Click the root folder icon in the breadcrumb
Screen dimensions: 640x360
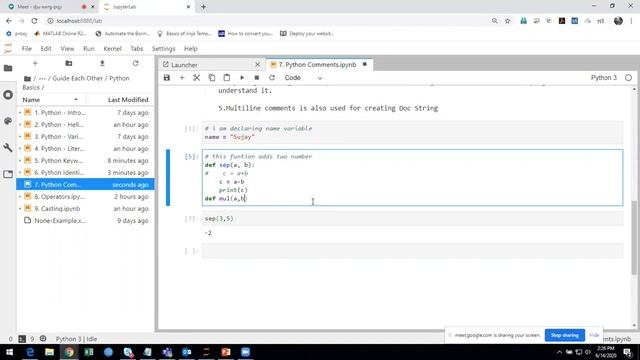(x=27, y=78)
